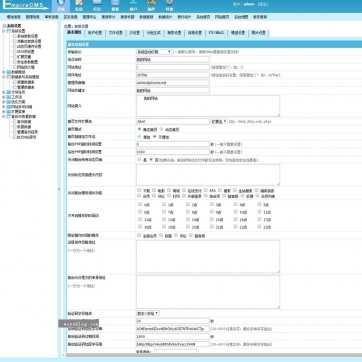Switch to the 模型设置 tab
362x362 pixels.
click(x=238, y=33)
